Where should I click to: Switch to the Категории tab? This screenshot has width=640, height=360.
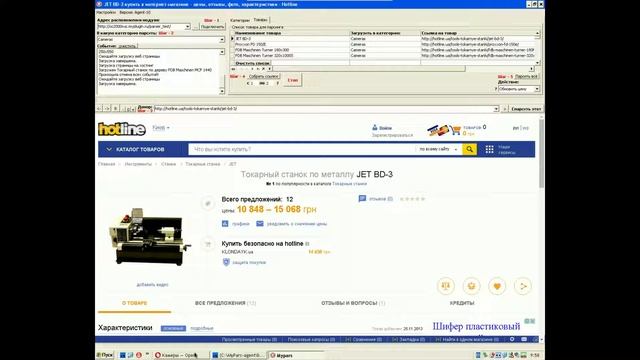[240, 20]
